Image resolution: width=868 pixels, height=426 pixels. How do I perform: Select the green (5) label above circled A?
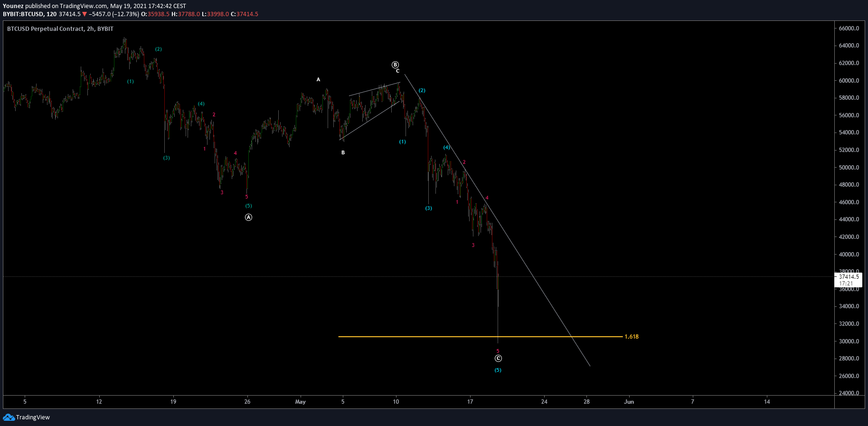coord(248,206)
